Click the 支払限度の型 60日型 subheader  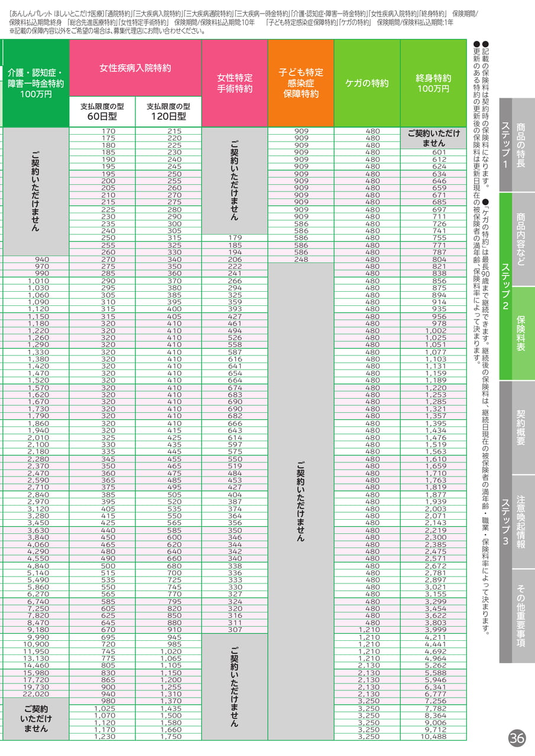(102, 112)
